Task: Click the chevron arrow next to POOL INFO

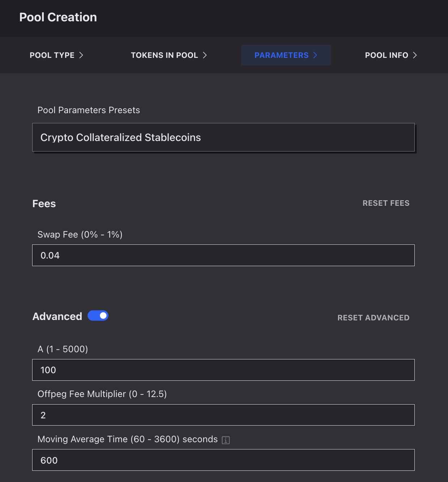Action: click(x=415, y=55)
